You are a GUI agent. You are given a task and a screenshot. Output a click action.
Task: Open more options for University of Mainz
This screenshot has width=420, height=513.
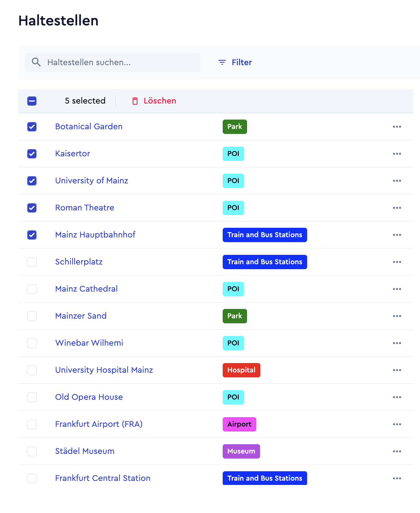397,181
